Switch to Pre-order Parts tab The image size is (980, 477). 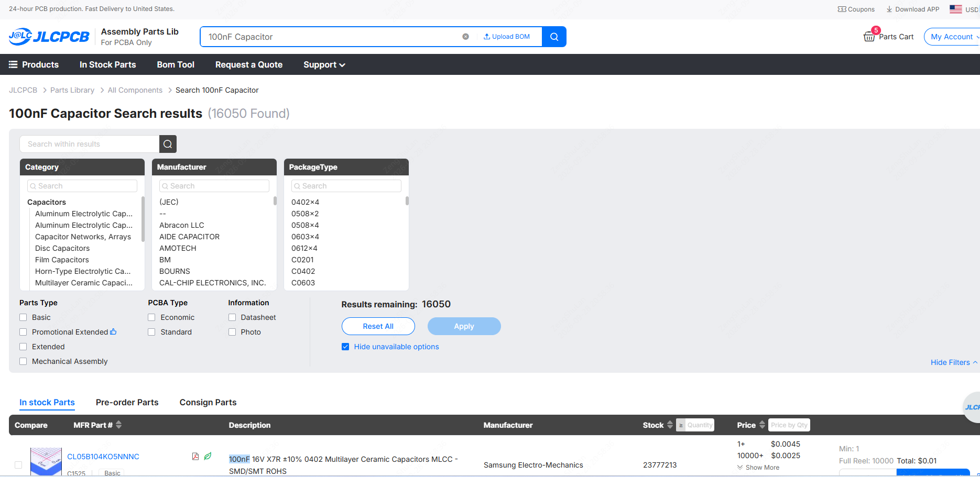pyautogui.click(x=127, y=402)
